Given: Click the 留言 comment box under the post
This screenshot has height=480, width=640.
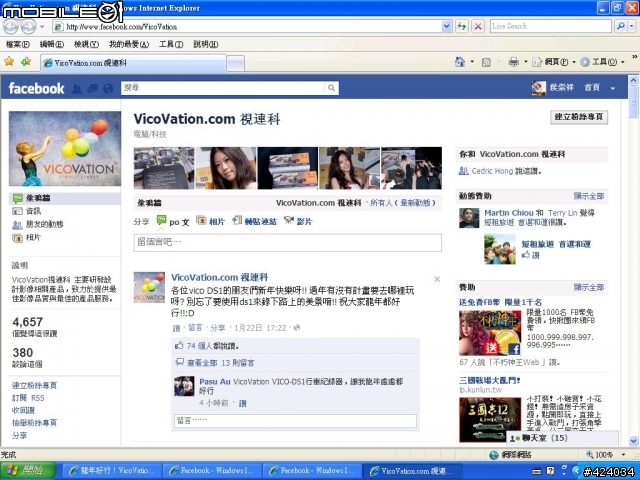Looking at the screenshot, I should point(295,421).
